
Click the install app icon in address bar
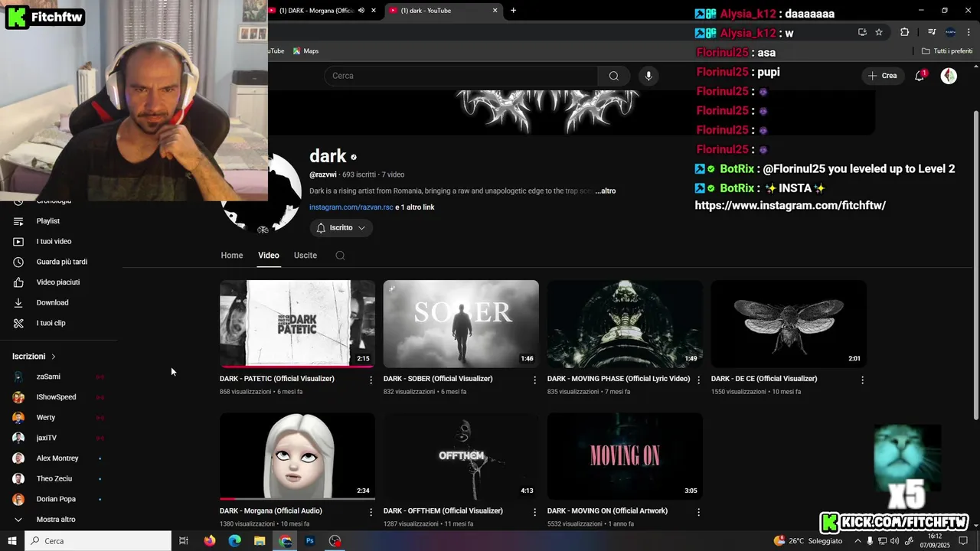(862, 32)
